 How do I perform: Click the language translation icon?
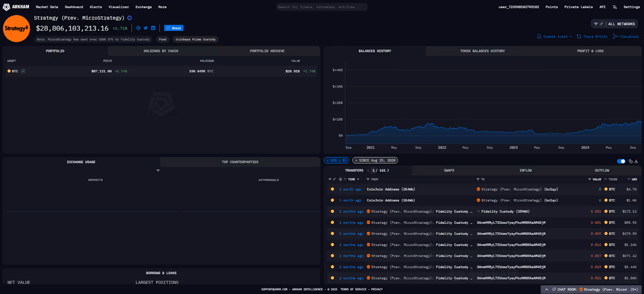615,7
